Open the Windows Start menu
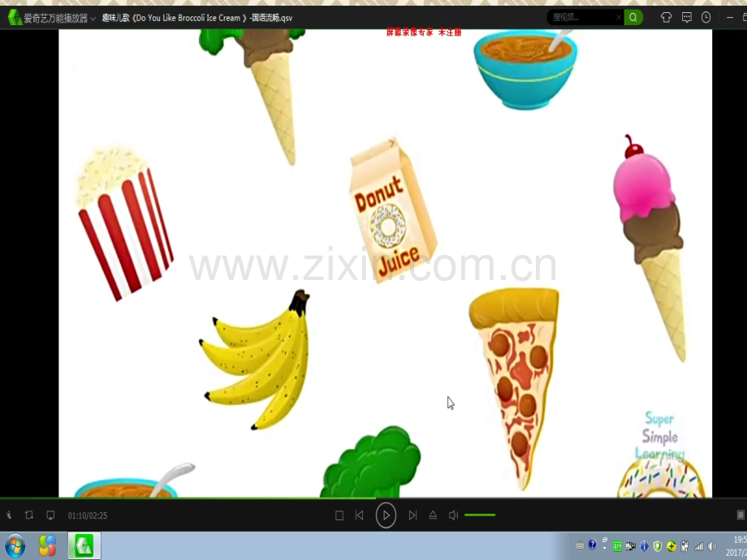Screen dimensions: 747x560 tap(15, 545)
